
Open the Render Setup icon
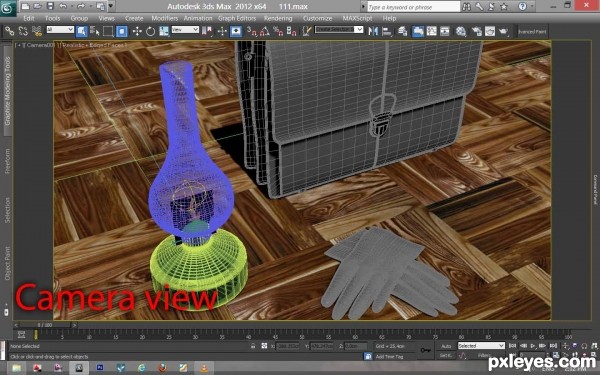click(x=476, y=31)
